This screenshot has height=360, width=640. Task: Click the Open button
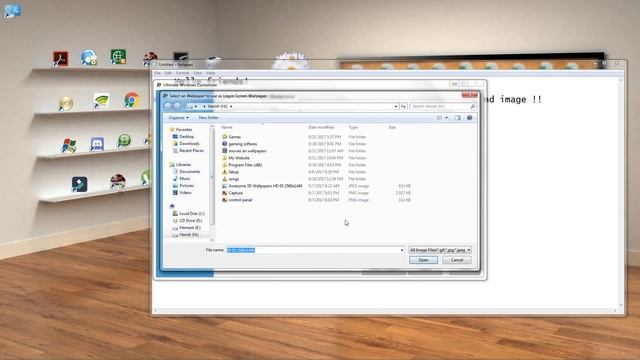(x=423, y=260)
